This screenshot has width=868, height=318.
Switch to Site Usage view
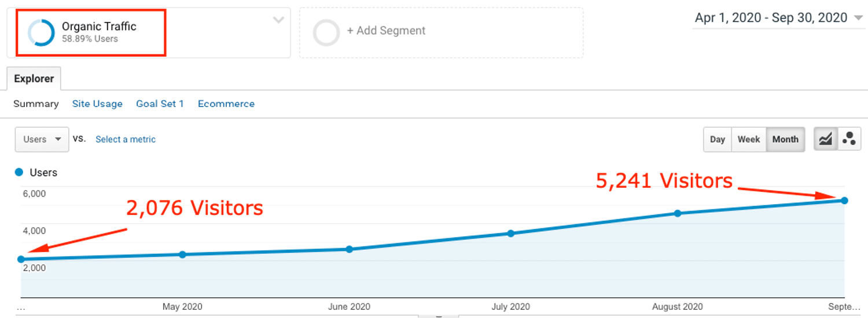click(x=97, y=104)
